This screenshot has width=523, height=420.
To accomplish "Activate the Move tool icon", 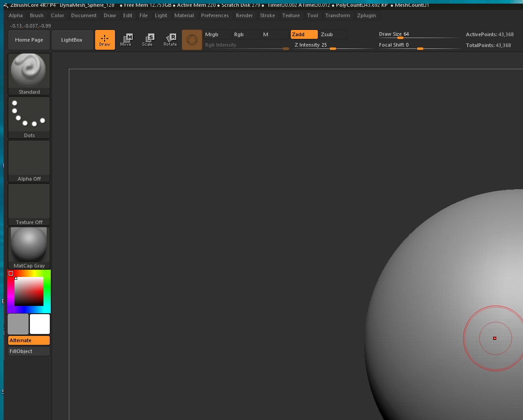I will coord(126,40).
